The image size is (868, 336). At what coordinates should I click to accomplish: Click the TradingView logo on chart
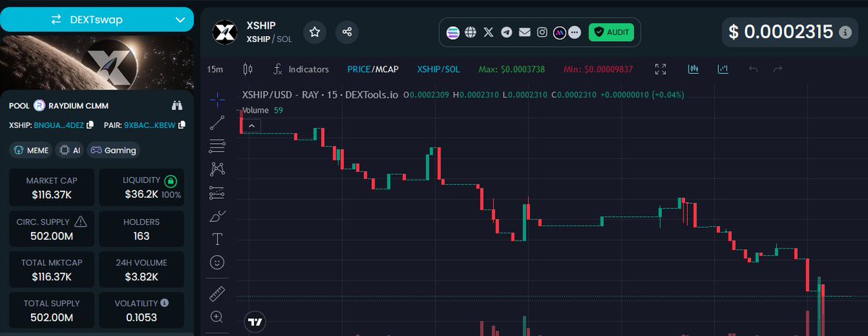pyautogui.click(x=255, y=322)
